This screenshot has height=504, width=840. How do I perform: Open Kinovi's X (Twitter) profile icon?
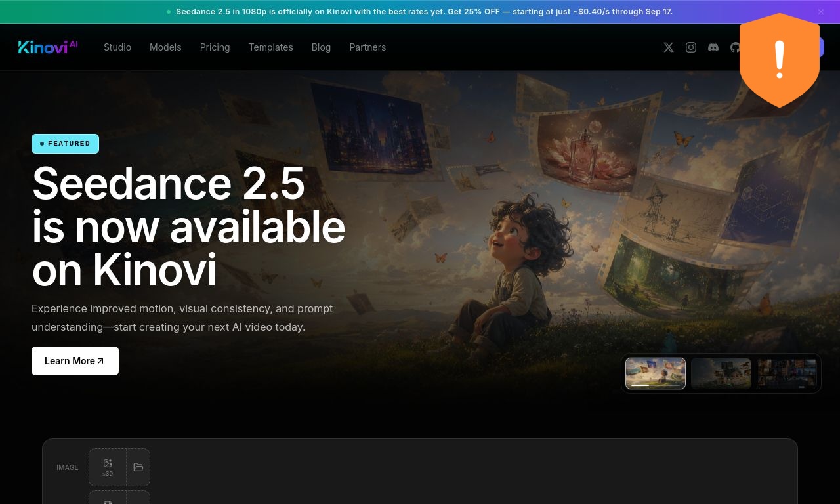(x=668, y=47)
